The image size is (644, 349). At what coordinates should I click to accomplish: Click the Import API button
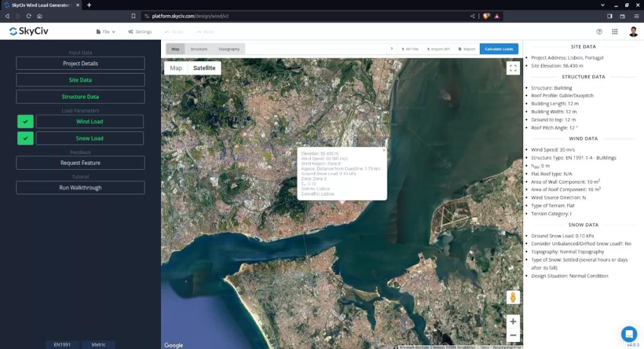(438, 49)
